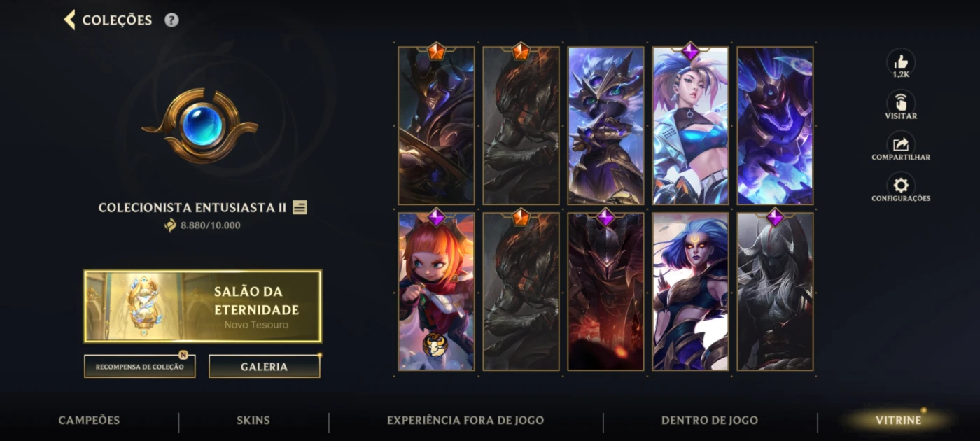The height and width of the screenshot is (441, 980).
Task: Switch to the Skins tab
Action: (x=253, y=421)
